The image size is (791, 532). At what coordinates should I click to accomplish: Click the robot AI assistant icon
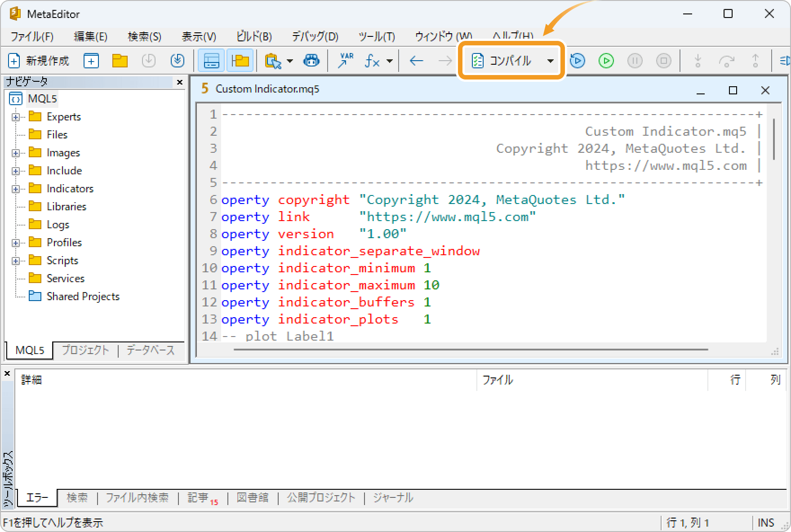point(311,61)
